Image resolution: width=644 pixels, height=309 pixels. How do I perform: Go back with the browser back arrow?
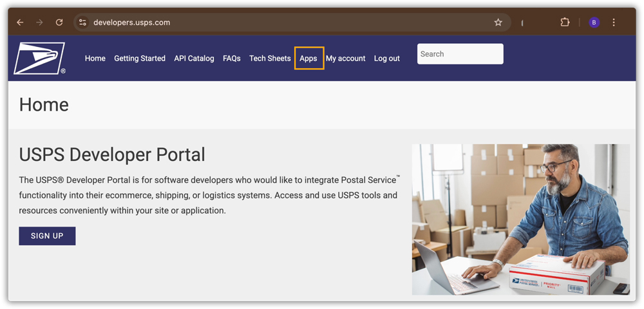coord(20,23)
